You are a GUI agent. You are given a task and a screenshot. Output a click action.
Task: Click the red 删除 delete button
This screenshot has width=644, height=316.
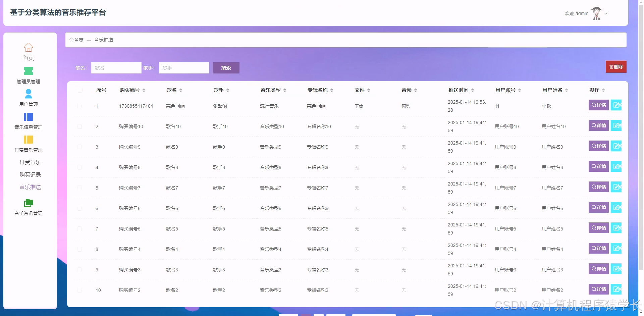coord(616,66)
